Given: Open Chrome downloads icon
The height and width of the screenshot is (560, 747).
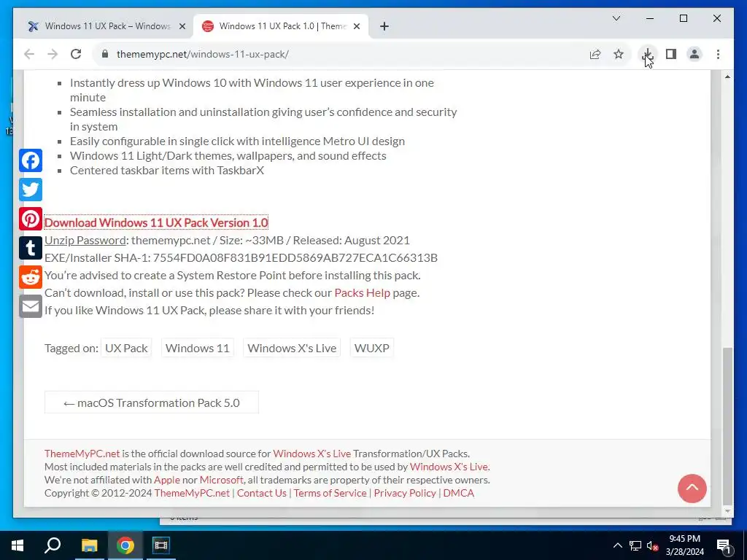Looking at the screenshot, I should point(647,54).
